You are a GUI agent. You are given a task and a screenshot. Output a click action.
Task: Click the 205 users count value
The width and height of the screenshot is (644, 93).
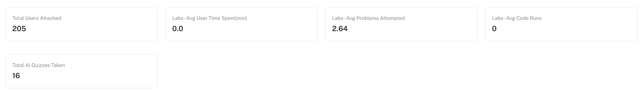pyautogui.click(x=19, y=29)
